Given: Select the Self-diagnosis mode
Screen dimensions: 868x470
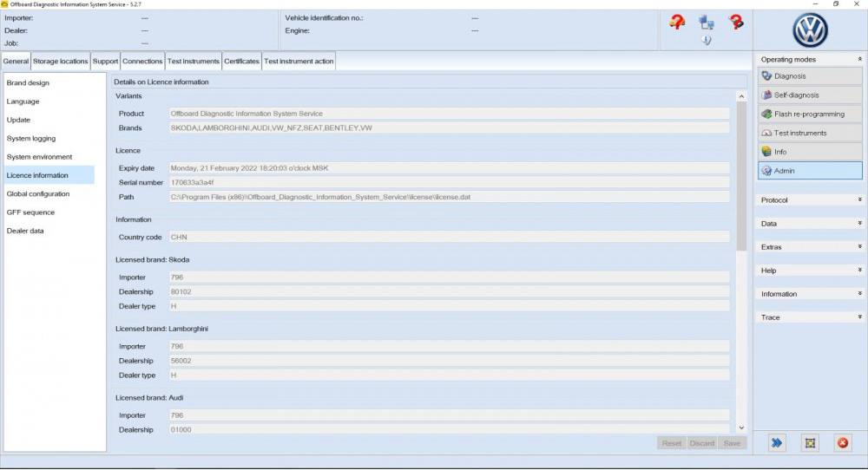Looking at the screenshot, I should pyautogui.click(x=809, y=95).
